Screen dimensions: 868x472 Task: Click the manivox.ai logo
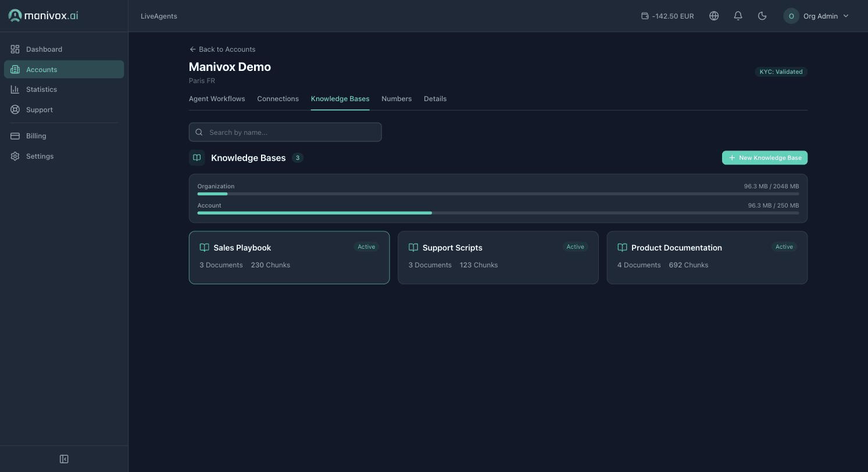pyautogui.click(x=43, y=16)
